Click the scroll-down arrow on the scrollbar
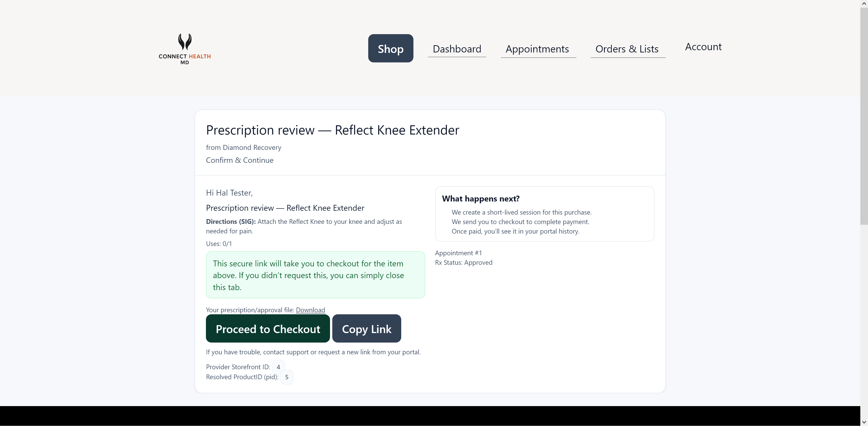Screen dimensions: 868x426 (864, 422)
